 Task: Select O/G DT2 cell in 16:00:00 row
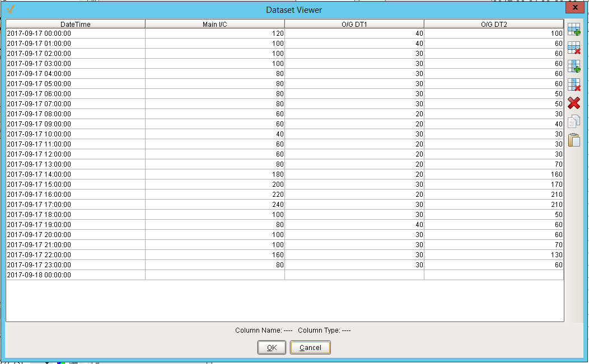(x=494, y=195)
